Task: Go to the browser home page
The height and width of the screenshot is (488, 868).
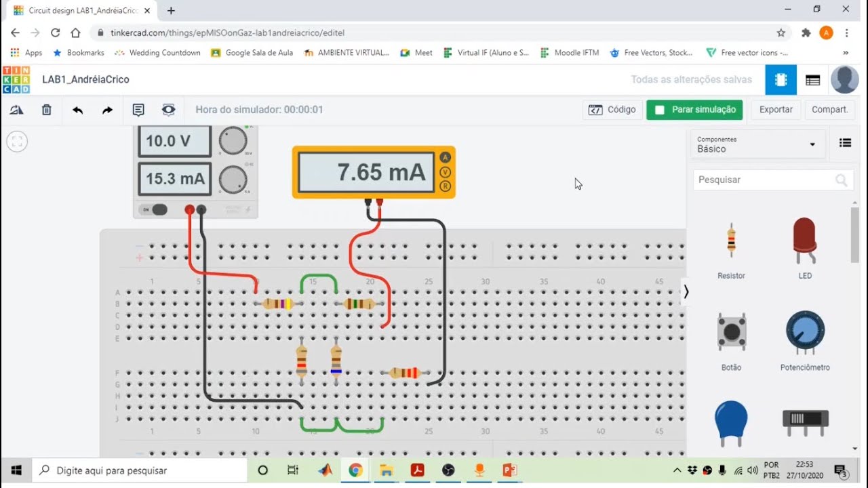Action: (x=75, y=33)
